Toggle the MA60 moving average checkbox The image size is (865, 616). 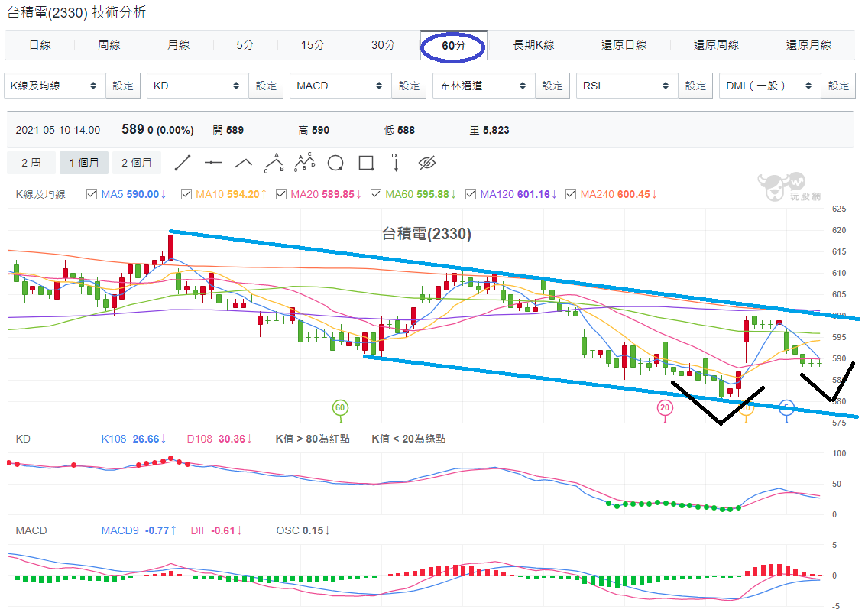(x=376, y=194)
